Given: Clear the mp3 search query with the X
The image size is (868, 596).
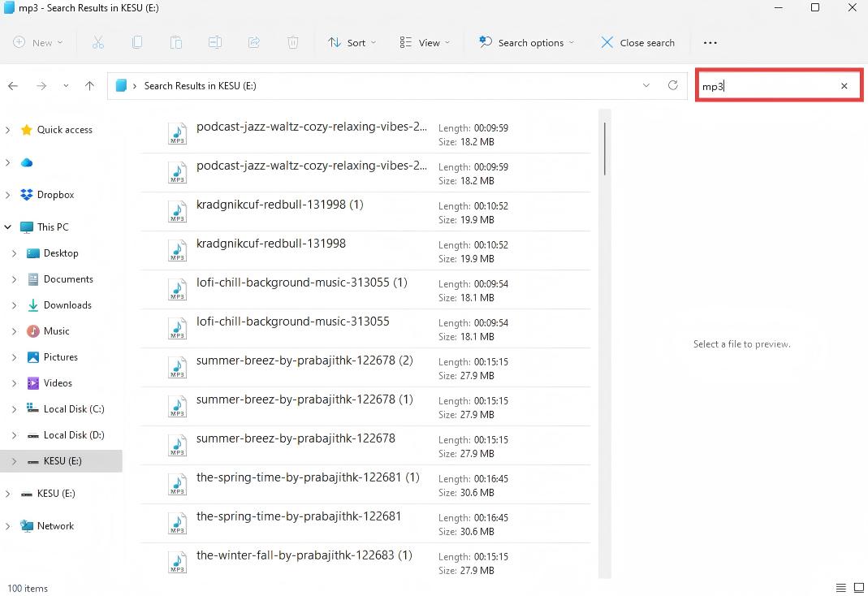Looking at the screenshot, I should pyautogui.click(x=844, y=85).
